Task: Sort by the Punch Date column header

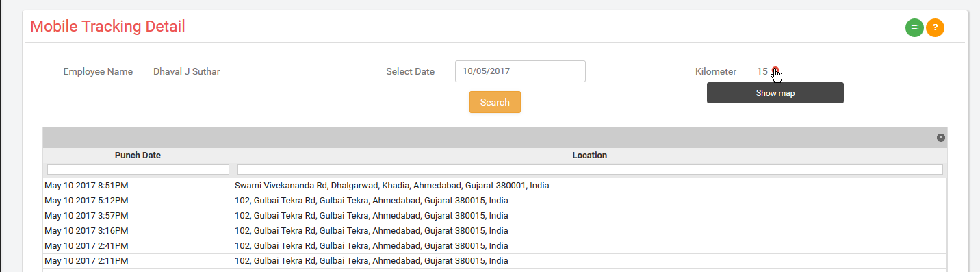Action: click(138, 156)
